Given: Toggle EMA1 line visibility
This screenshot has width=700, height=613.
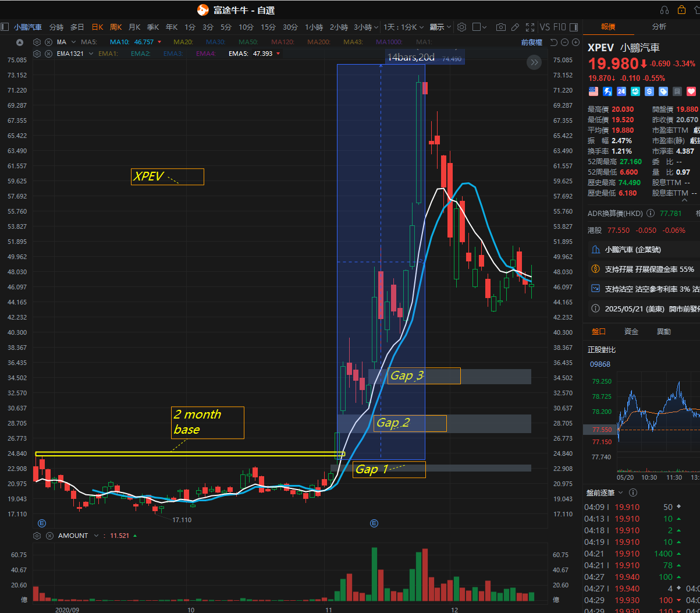Looking at the screenshot, I should pyautogui.click(x=108, y=54).
